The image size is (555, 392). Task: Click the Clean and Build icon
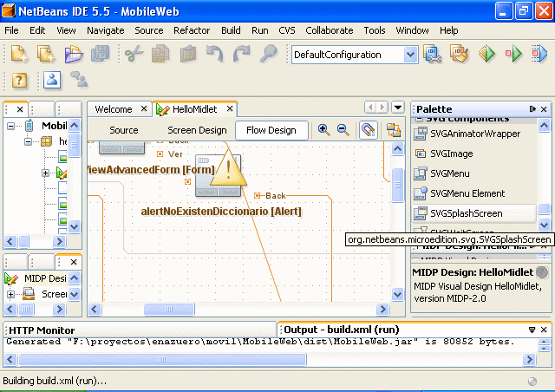click(459, 54)
